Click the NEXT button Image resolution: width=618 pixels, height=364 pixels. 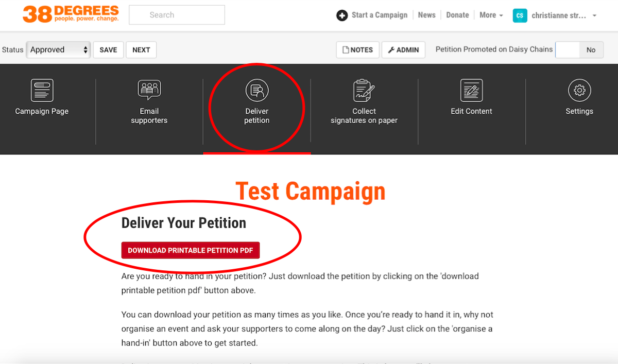(x=141, y=50)
